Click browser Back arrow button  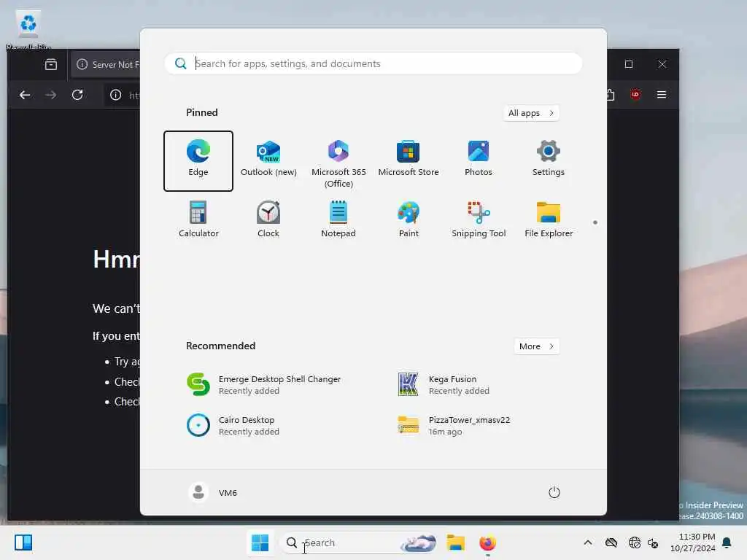coord(25,95)
